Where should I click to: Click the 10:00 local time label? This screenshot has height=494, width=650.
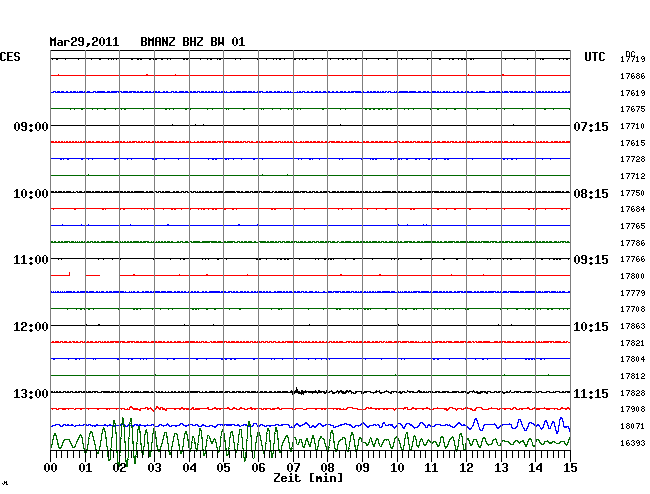[x=31, y=194]
